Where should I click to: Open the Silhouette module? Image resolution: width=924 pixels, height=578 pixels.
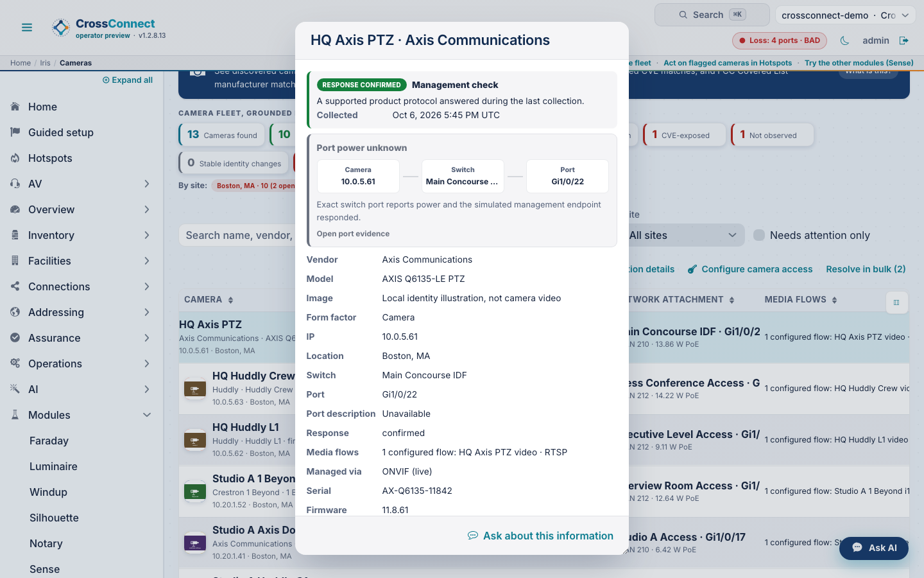pos(54,518)
